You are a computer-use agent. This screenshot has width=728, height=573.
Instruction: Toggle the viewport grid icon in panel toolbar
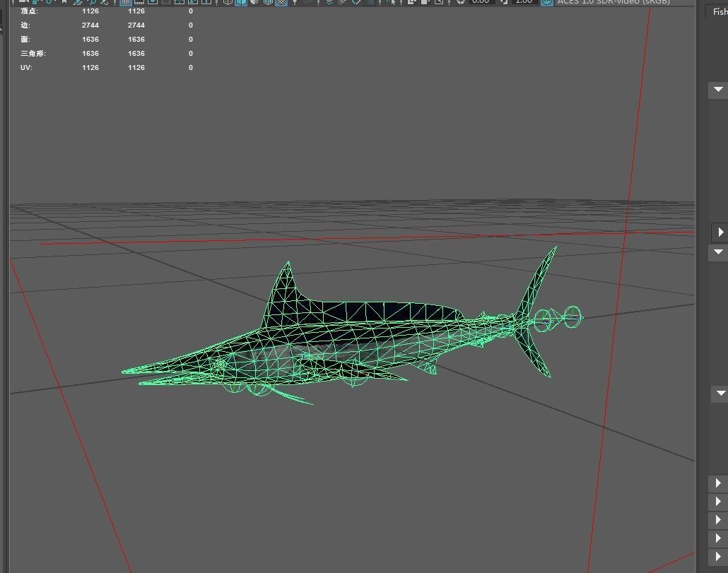[125, 2]
